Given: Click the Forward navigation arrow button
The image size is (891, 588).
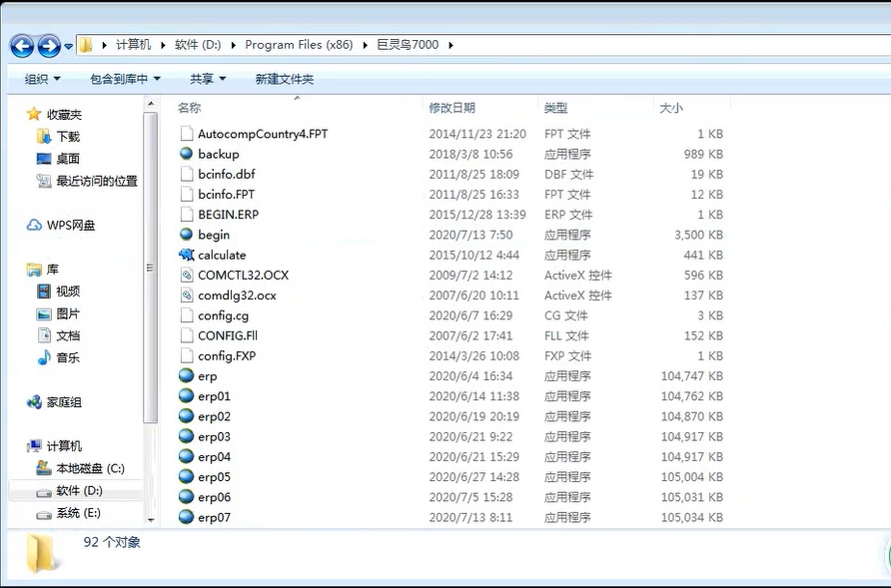Looking at the screenshot, I should point(49,46).
